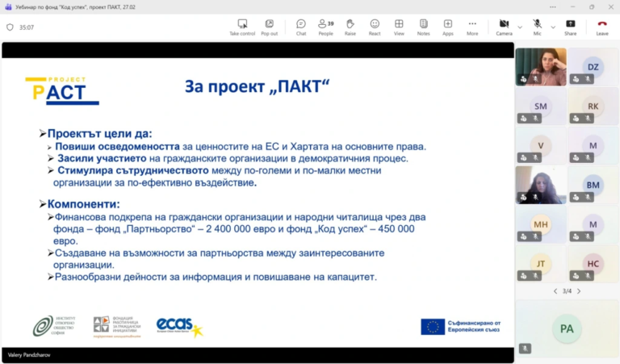Open the title bar ellipsis menu
Screen dimensions: 620x364
pos(553,7)
